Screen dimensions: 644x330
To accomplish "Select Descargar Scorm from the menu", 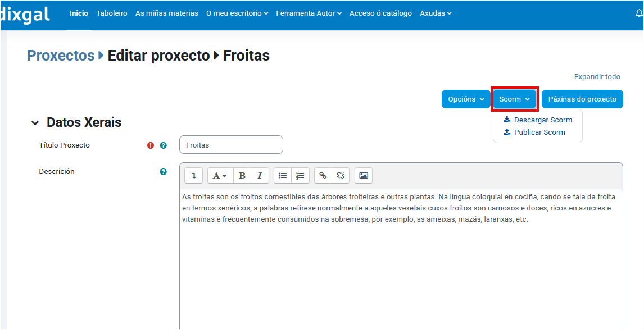I will pos(538,120).
